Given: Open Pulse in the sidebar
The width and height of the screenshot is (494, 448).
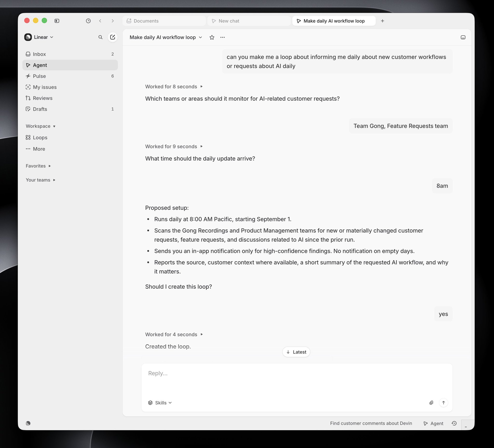Looking at the screenshot, I should 70,76.
